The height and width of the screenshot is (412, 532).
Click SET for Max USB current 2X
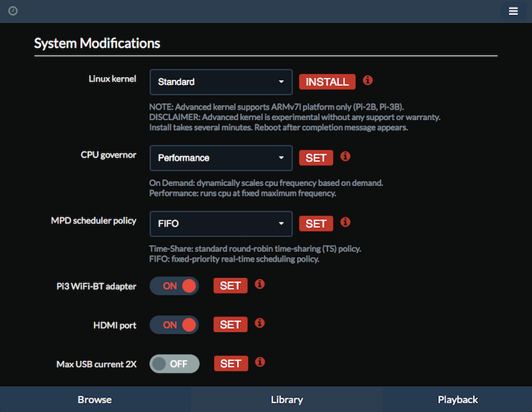pyautogui.click(x=231, y=363)
